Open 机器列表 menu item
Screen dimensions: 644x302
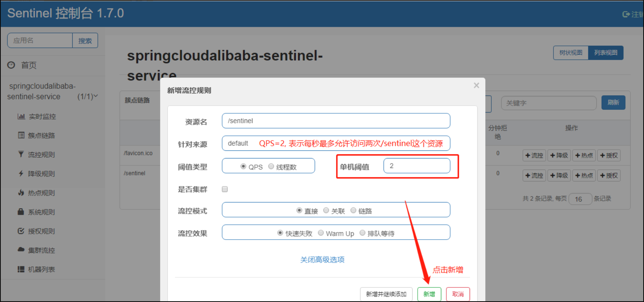point(41,269)
